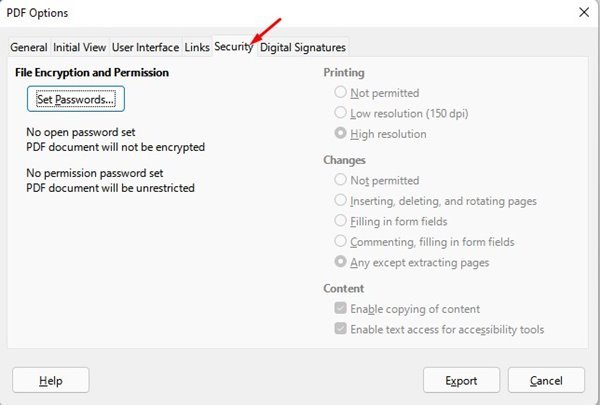The width and height of the screenshot is (600, 405).
Task: Switch to the General tab
Action: point(29,47)
